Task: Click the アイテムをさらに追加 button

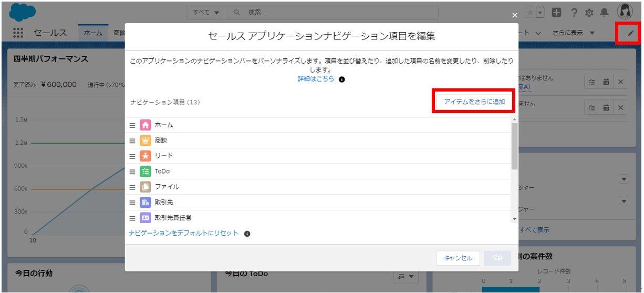Action: click(474, 102)
